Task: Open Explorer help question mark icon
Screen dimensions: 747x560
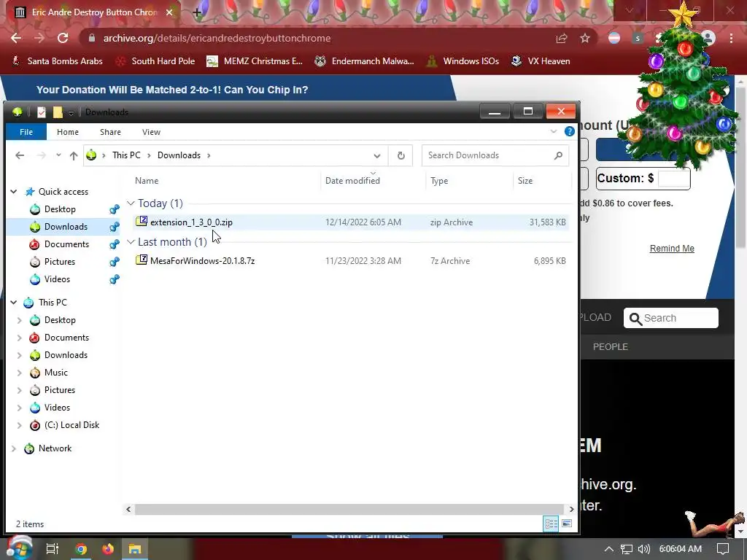Action: point(569,132)
